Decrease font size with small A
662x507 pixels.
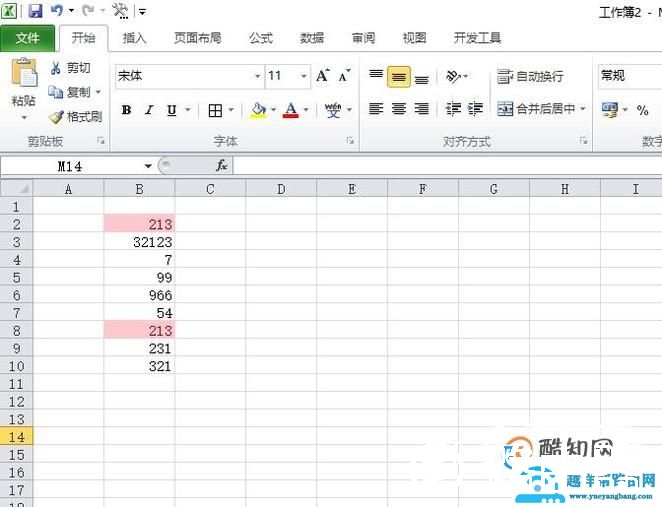(345, 76)
